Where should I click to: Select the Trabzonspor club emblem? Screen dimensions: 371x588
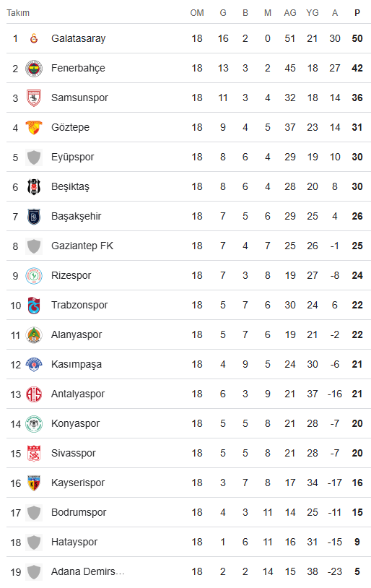tap(34, 306)
